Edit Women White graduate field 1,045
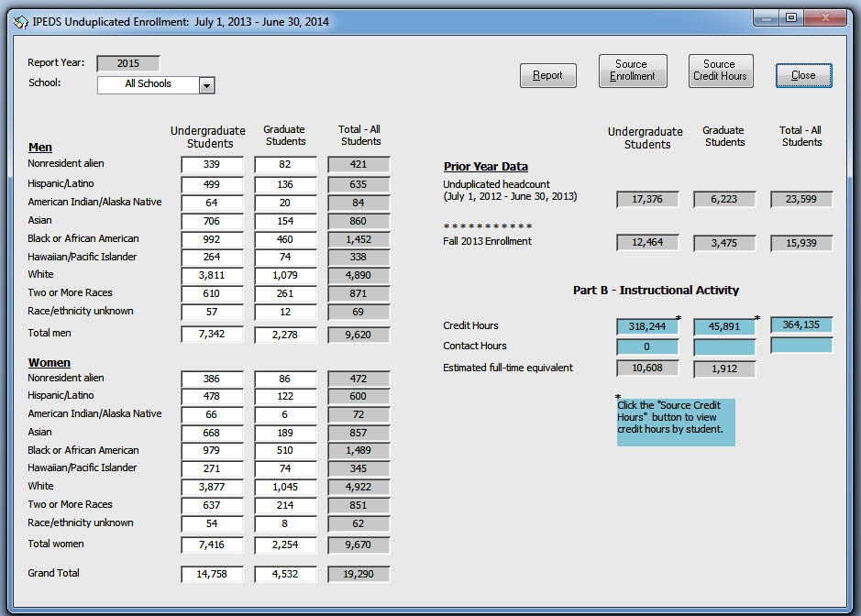Image resolution: width=861 pixels, height=616 pixels. (x=285, y=487)
